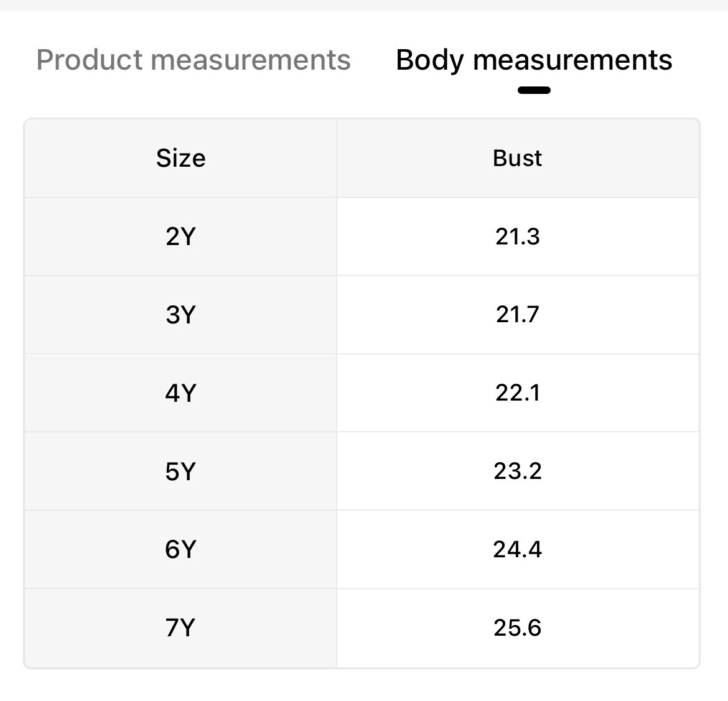Click bust value 21.7
Image resolution: width=728 pixels, height=701 pixels.
coord(518,315)
